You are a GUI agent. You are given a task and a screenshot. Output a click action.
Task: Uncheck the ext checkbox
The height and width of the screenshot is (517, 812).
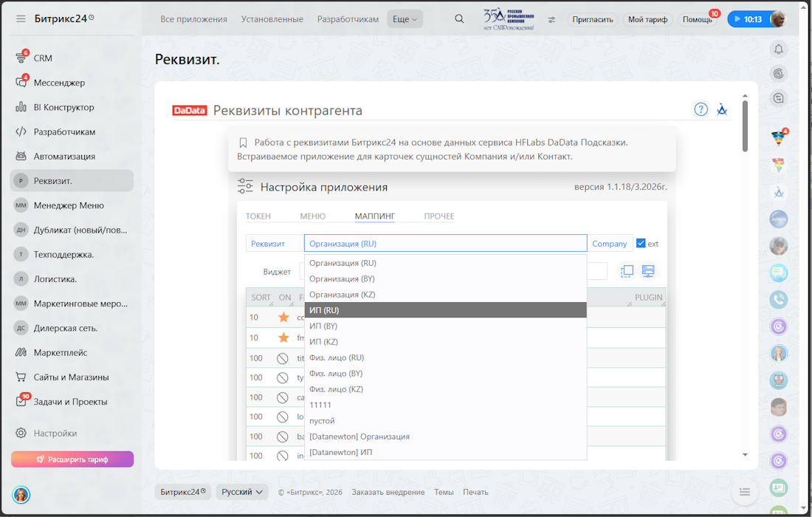(641, 243)
